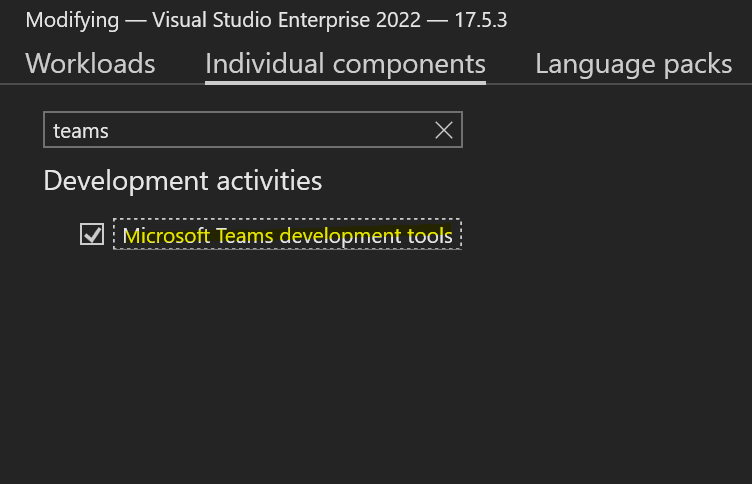
Task: Clear the search box with the X icon
Action: point(444,130)
